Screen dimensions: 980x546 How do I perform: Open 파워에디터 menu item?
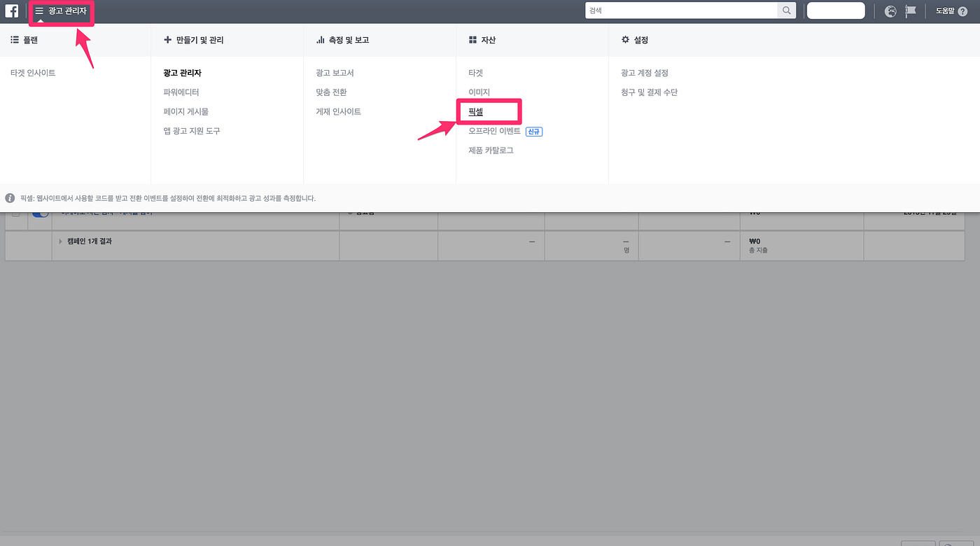point(181,92)
